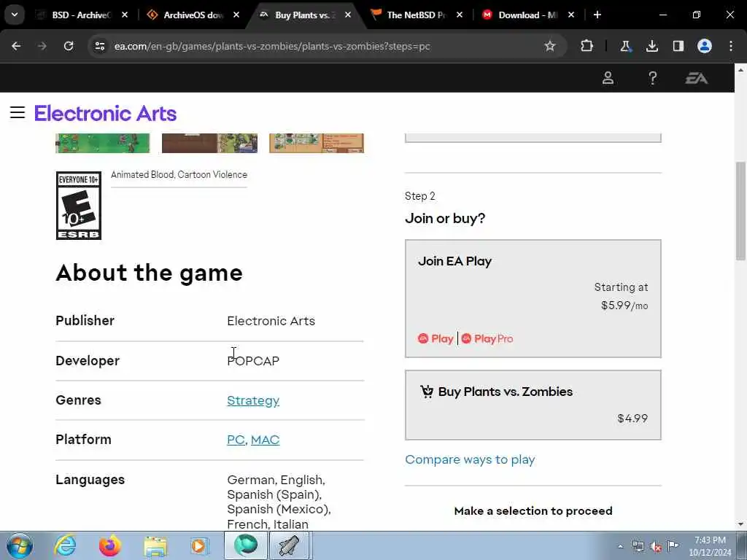Image resolution: width=747 pixels, height=560 pixels.
Task: Show hidden system tray icons
Action: pos(620,546)
